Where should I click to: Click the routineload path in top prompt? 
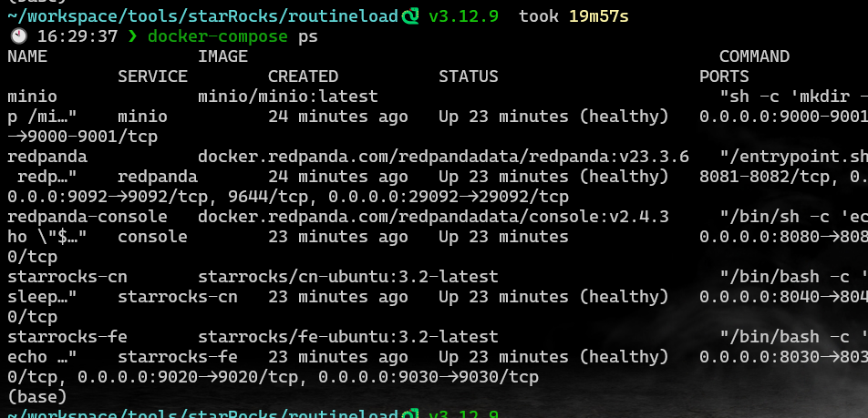343,16
